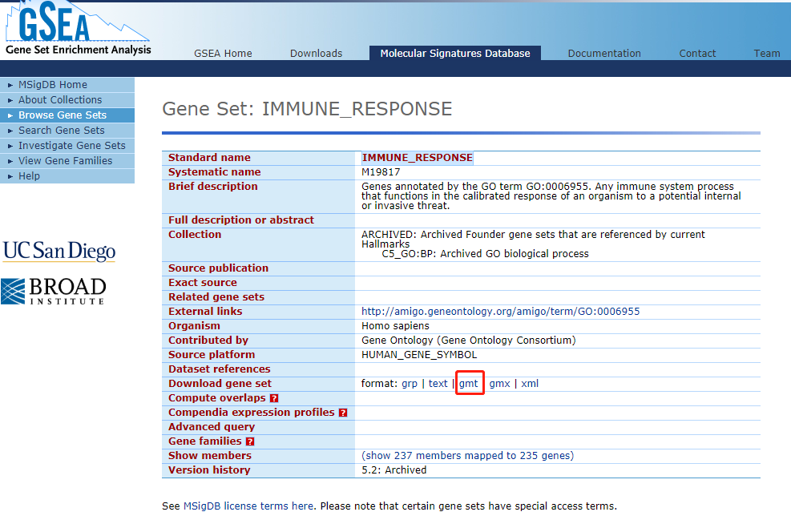The width and height of the screenshot is (791, 532).
Task: Download gene set in gmt format
Action: click(469, 384)
